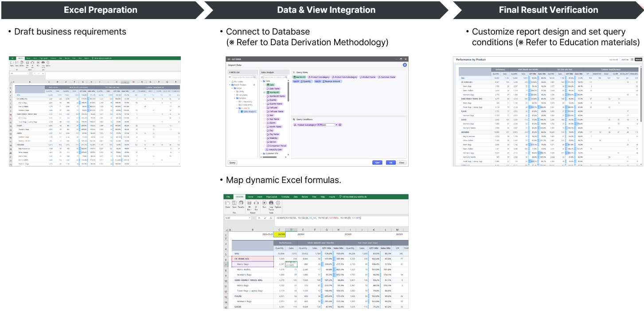Open the Inquire tab in bottom Excel

(x=332, y=197)
